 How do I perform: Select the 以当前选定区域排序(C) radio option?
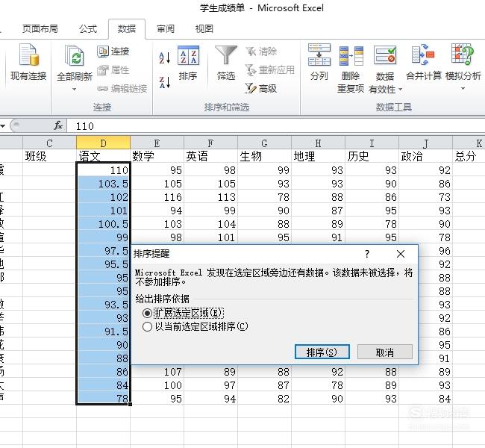tap(147, 326)
